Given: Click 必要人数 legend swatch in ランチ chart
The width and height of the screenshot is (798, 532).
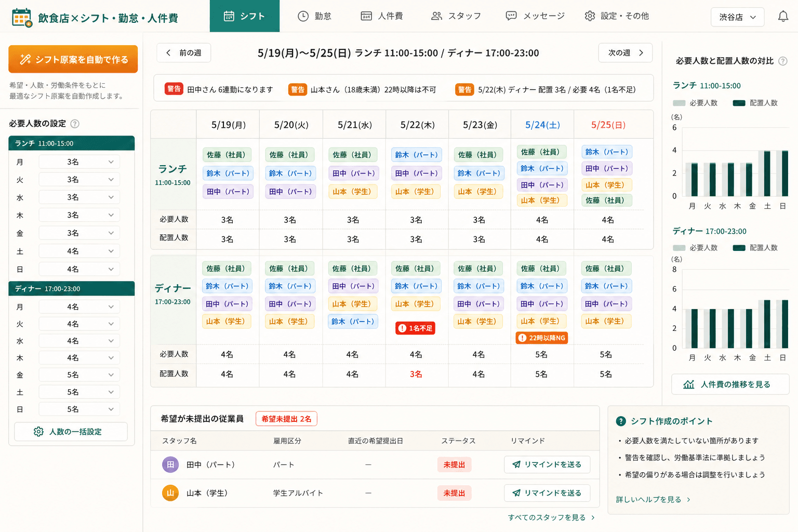Looking at the screenshot, I should point(679,103).
